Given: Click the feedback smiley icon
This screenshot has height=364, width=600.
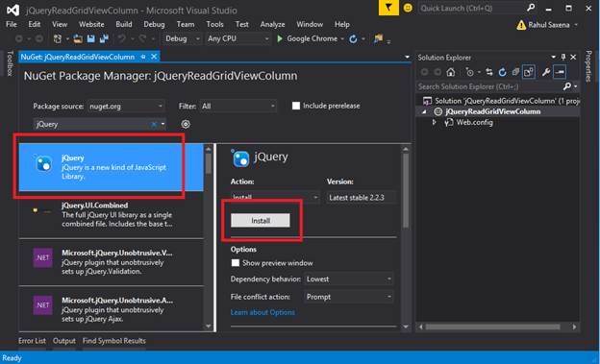Looking at the screenshot, I should tap(408, 8).
